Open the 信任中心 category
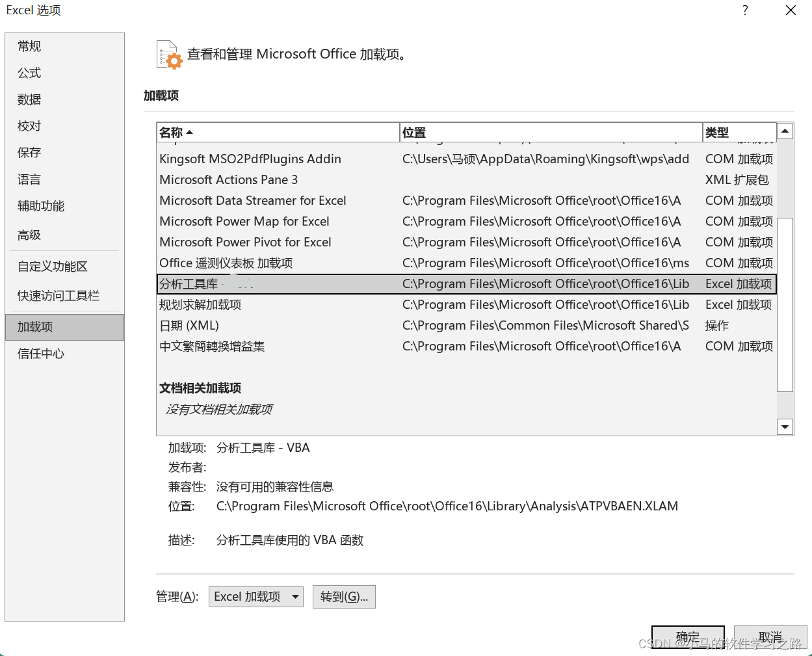The width and height of the screenshot is (812, 656). (x=64, y=354)
